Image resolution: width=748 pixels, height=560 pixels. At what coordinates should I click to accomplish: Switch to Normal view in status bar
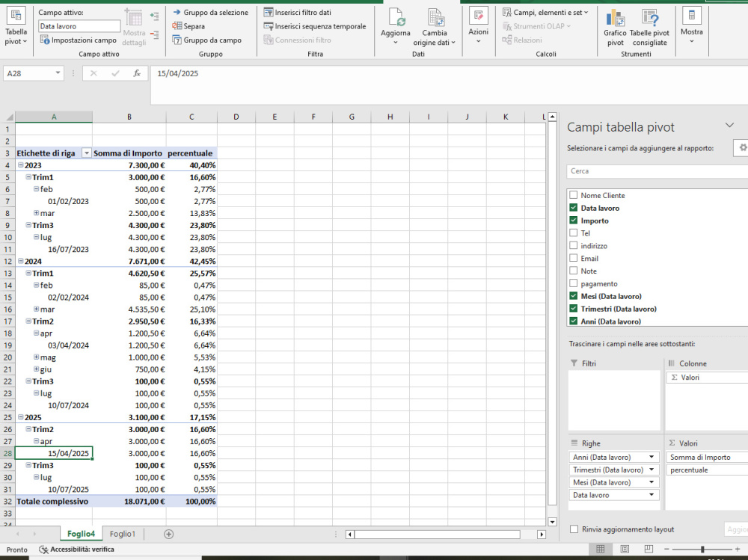point(601,549)
